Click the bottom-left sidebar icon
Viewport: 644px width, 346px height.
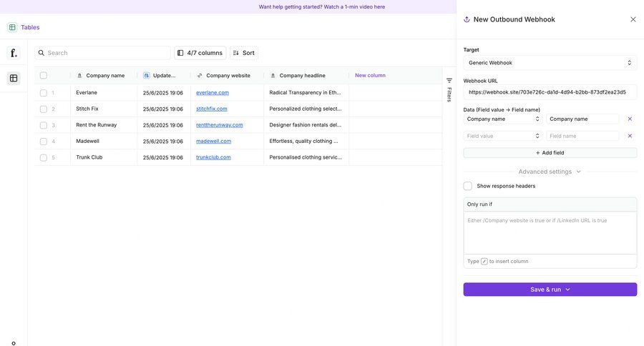[x=14, y=343]
